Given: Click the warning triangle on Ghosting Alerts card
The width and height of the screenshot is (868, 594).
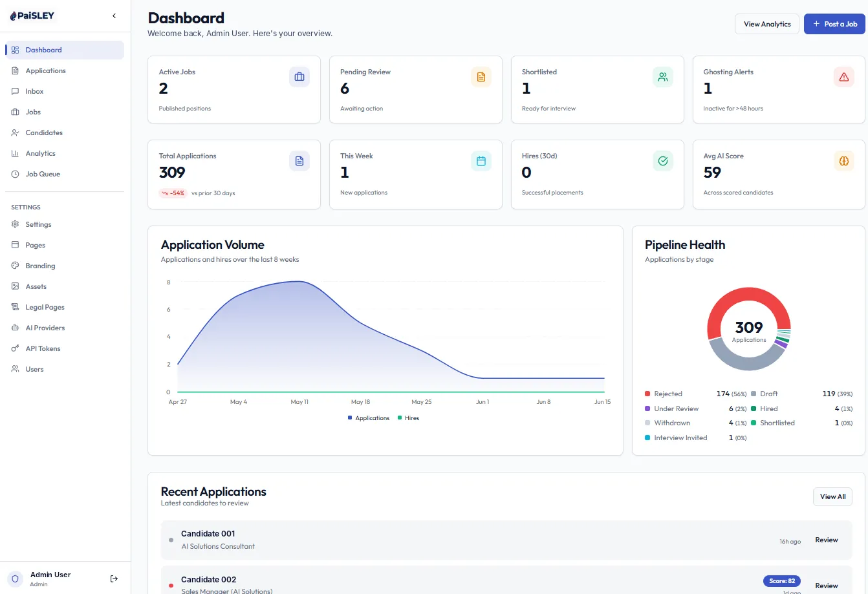Looking at the screenshot, I should pyautogui.click(x=844, y=77).
